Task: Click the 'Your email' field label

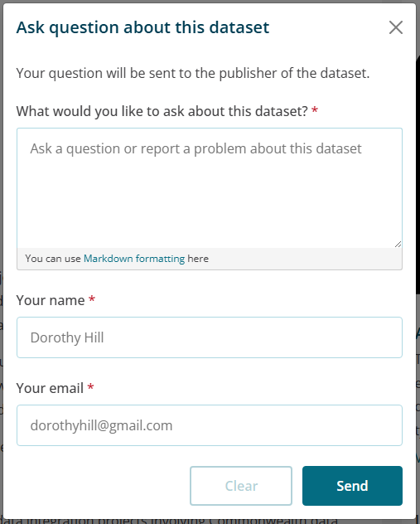Action: [x=50, y=388]
